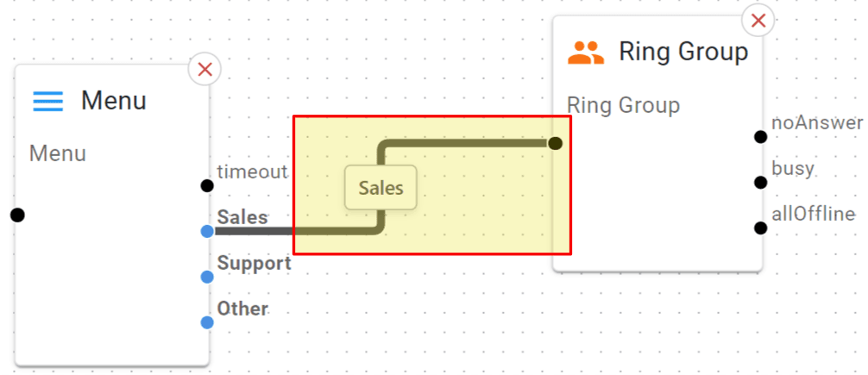The width and height of the screenshot is (868, 375).
Task: Select the allOffline output port
Action: click(760, 228)
